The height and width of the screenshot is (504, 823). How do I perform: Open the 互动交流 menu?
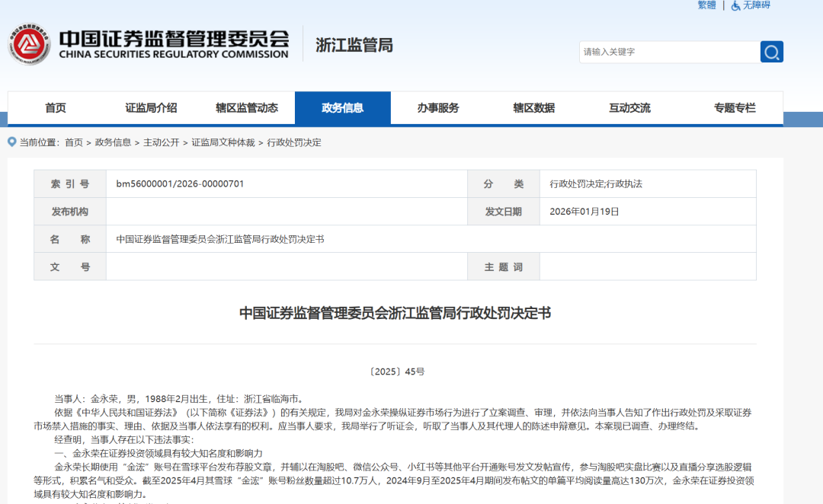(629, 107)
